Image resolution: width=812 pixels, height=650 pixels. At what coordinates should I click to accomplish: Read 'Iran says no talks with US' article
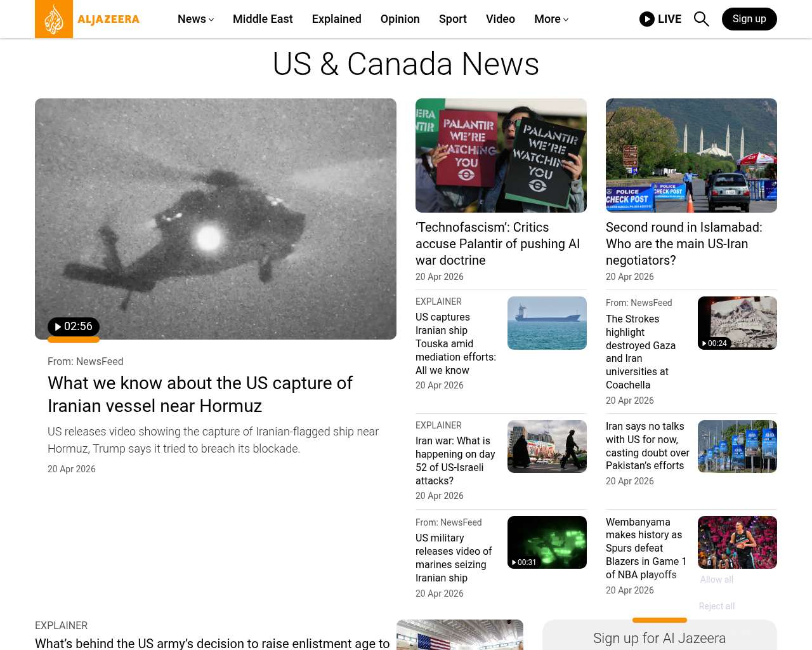(x=648, y=446)
